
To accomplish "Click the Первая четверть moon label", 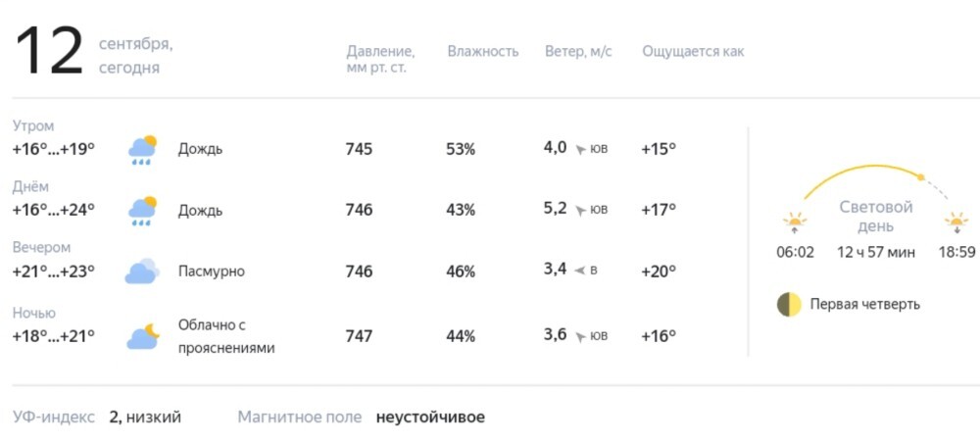I will 865,304.
